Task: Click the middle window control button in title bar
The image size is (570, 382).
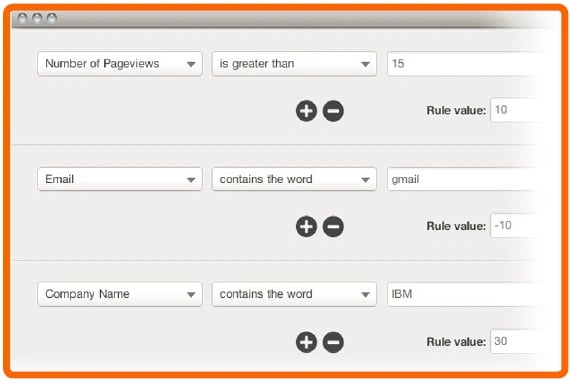Action: pyautogui.click(x=37, y=17)
